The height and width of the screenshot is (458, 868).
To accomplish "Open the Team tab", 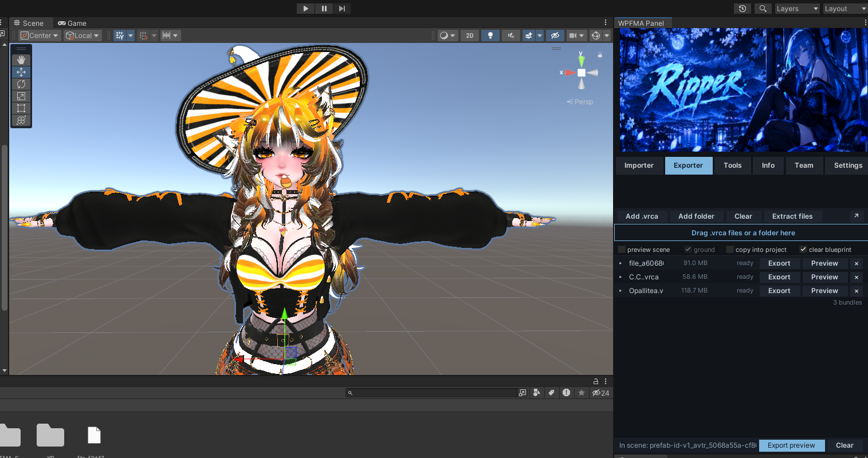I will [804, 165].
